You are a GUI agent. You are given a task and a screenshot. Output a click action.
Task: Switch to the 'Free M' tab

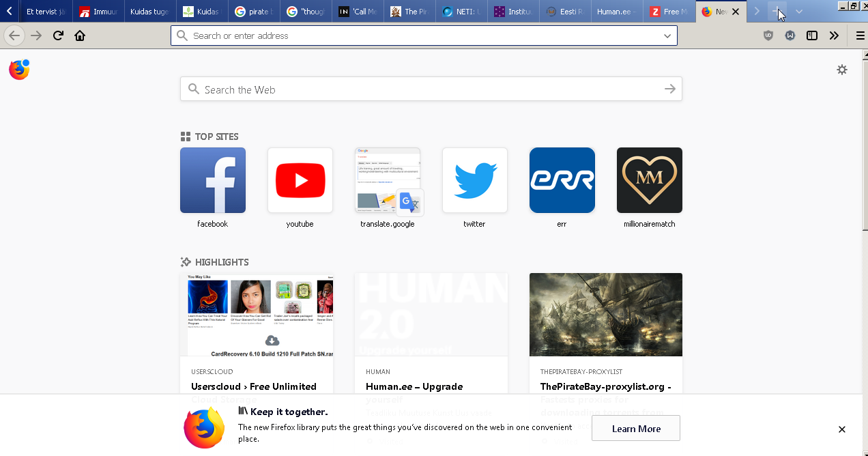click(x=669, y=12)
